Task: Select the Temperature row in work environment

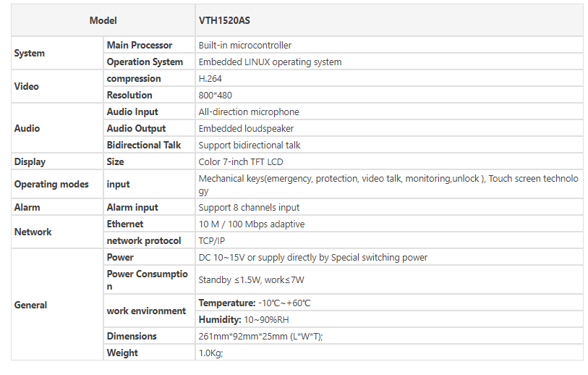Action: pos(389,303)
